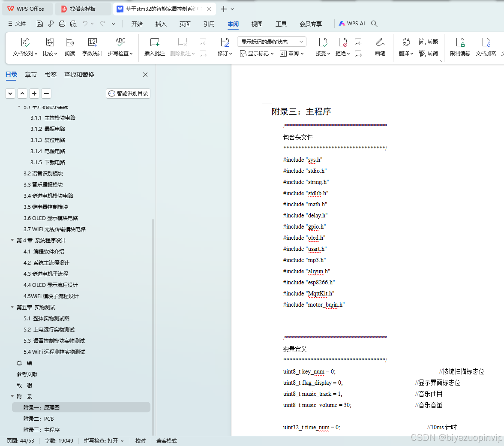Open the WPS Office home tab
504x446 pixels.
pos(27,9)
